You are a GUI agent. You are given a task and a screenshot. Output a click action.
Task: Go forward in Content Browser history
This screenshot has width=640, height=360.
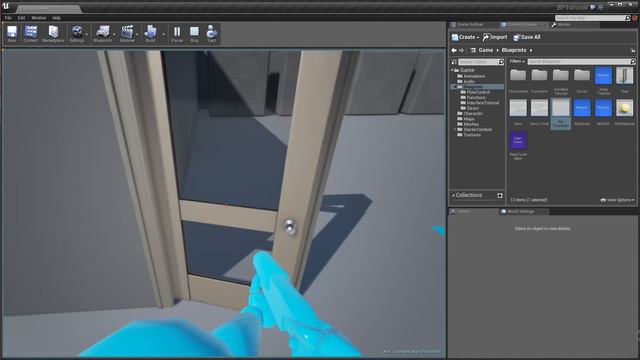(x=462, y=50)
